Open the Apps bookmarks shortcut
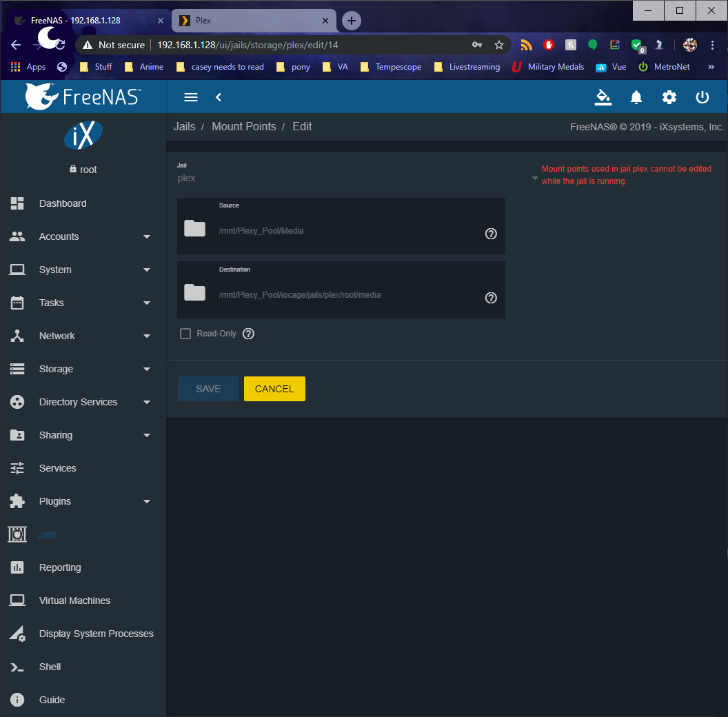 point(28,67)
